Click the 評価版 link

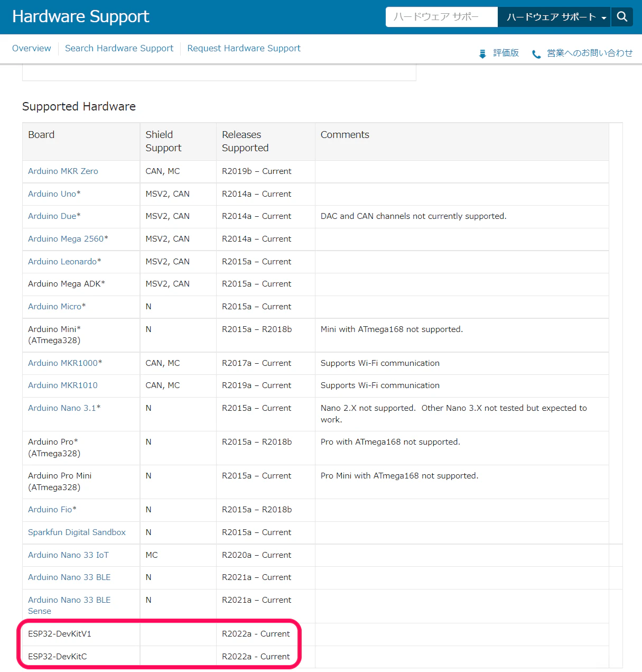[x=506, y=53]
